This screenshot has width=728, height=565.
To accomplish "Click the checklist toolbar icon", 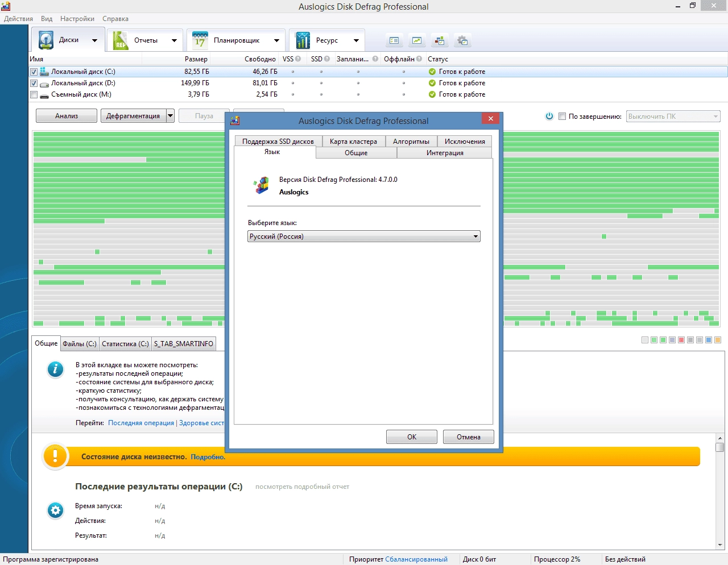I will point(394,40).
